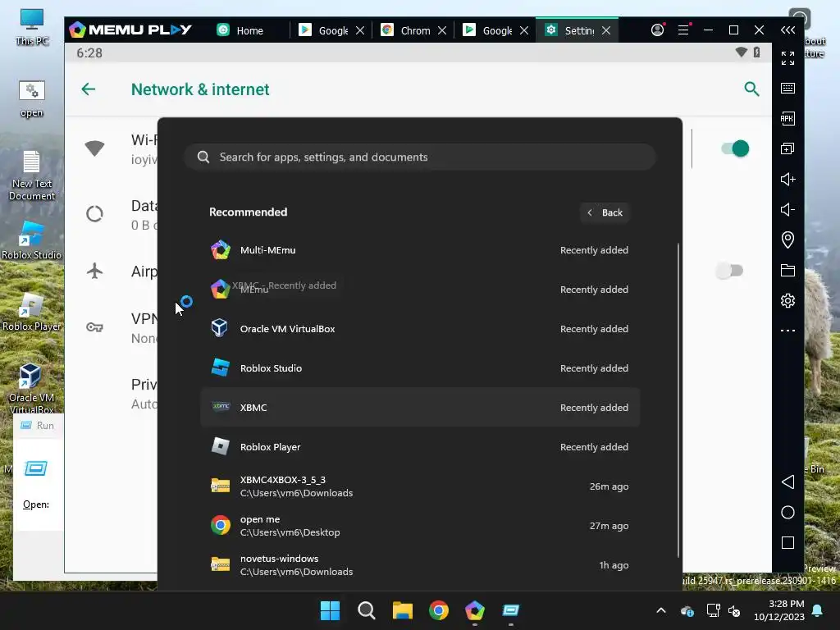Click the taskbar clock showing 3:28 PM
840x630 pixels.
coord(779,610)
